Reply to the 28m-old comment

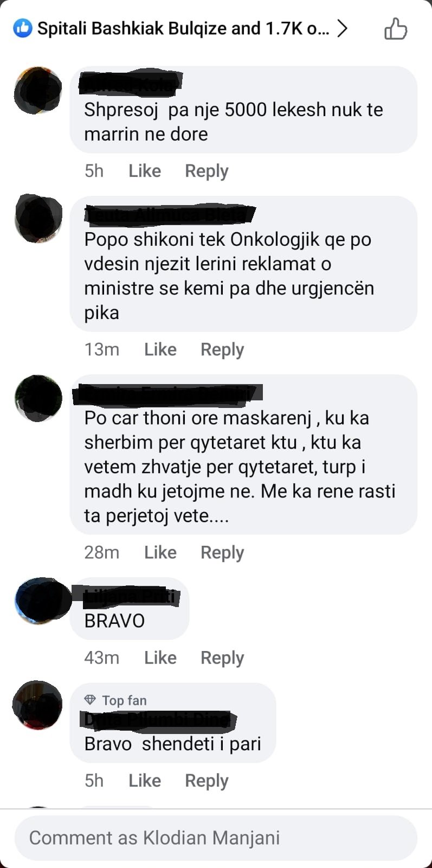(x=222, y=552)
